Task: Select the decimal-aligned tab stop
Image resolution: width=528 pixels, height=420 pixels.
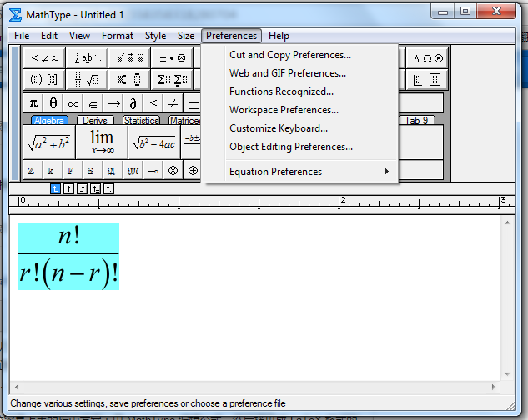Action: pyautogui.click(x=108, y=189)
